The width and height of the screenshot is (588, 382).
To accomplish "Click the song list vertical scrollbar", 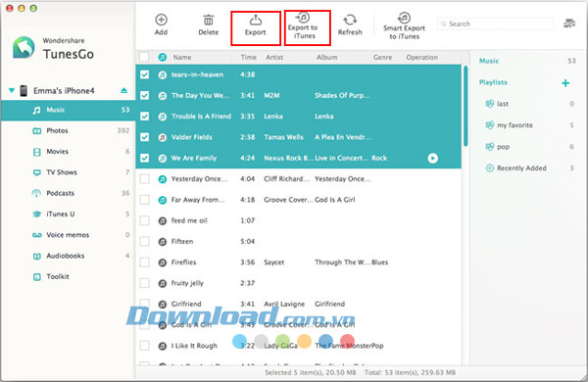I will pos(465,106).
